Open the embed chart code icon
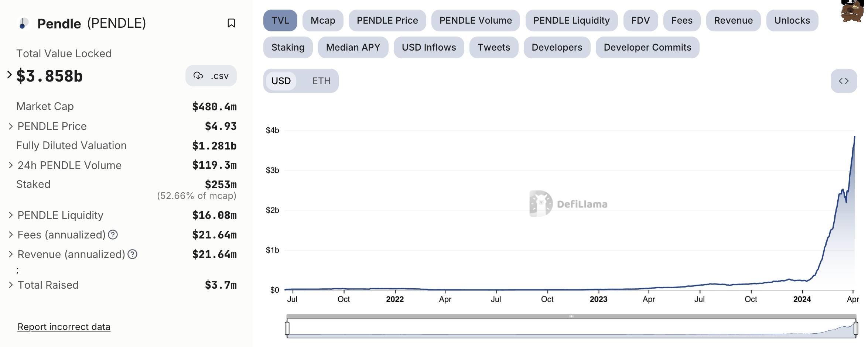Screen dimensions: 868x347 [844, 81]
